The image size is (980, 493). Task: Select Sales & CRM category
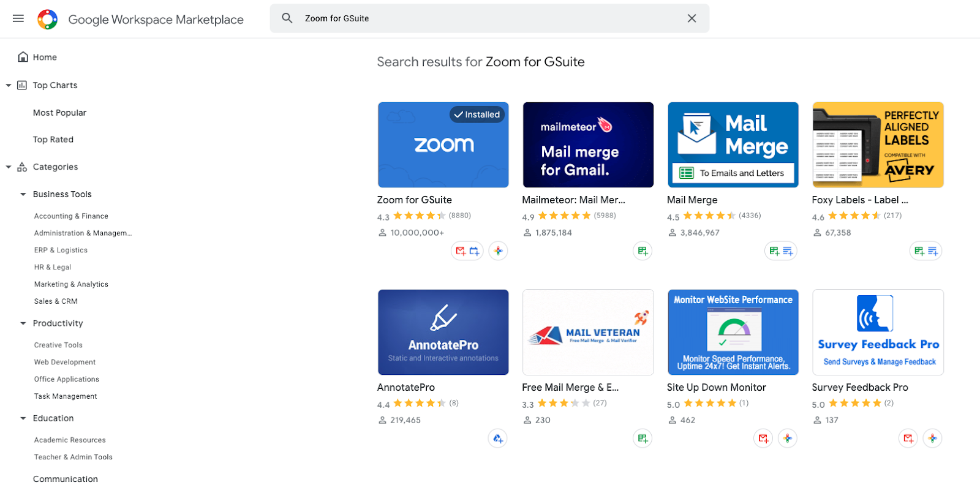56,301
